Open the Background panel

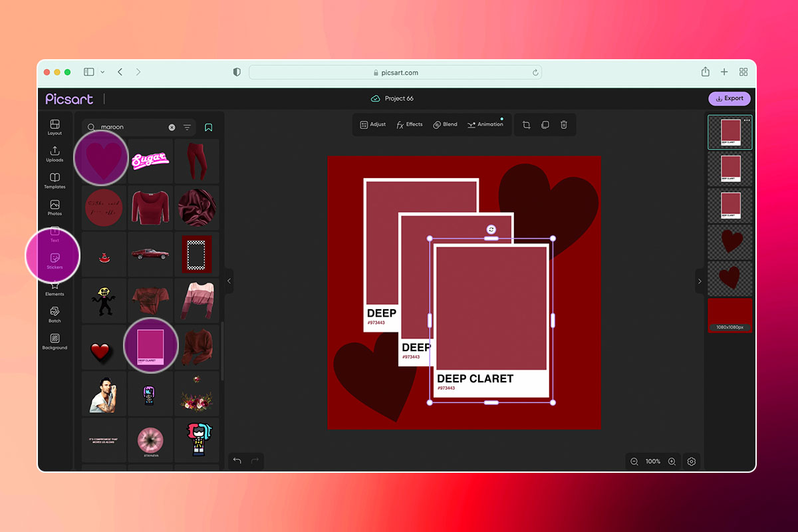click(x=54, y=340)
